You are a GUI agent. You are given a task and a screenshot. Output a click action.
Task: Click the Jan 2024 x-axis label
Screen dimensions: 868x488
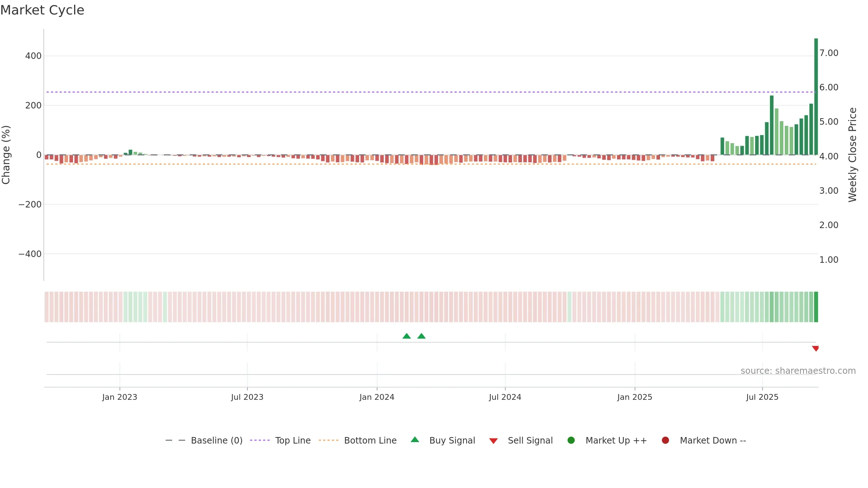click(377, 397)
